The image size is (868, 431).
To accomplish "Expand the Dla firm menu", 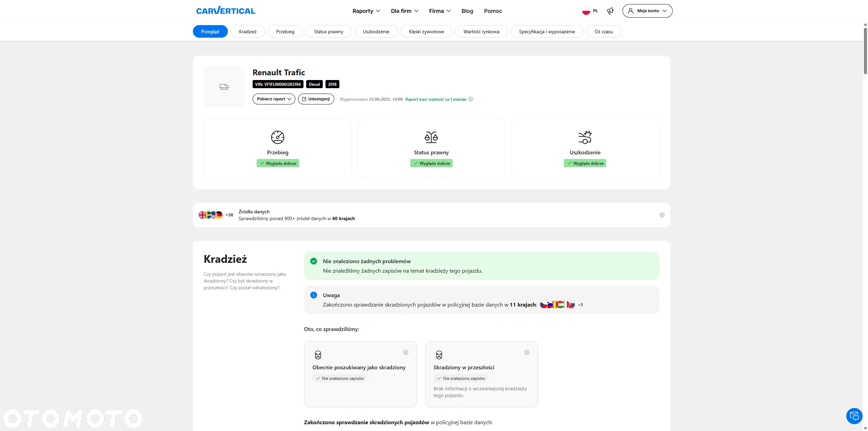I will [405, 11].
